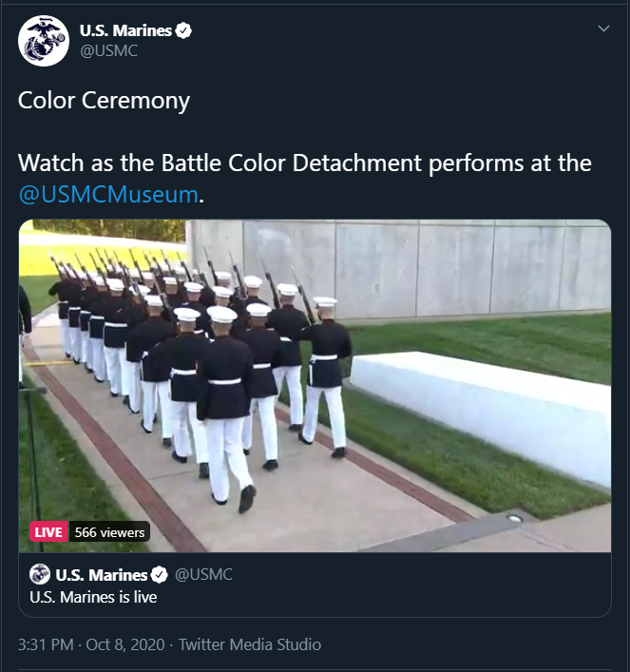Click the concrete wall area of the video
Viewport: 630px width, 672px height.
[x=429, y=270]
